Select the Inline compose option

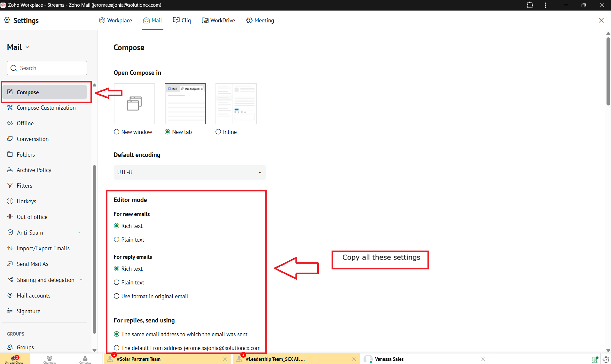(x=218, y=132)
